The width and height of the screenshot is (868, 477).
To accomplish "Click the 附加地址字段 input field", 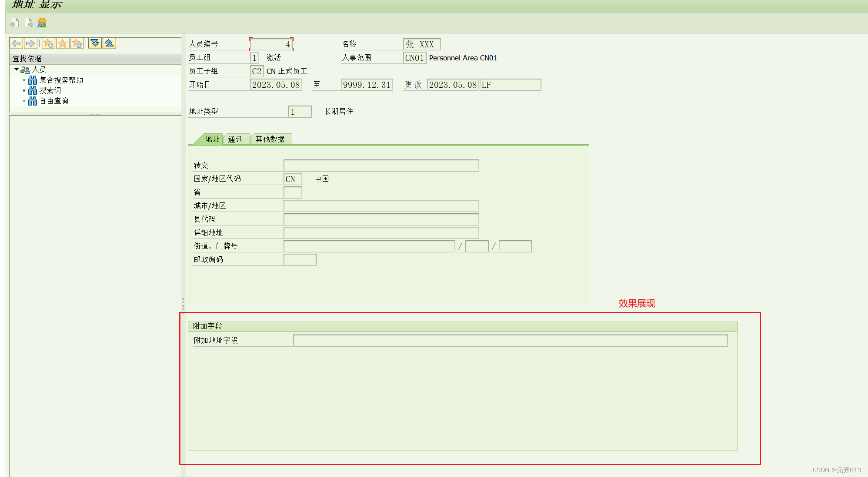I will (x=511, y=341).
